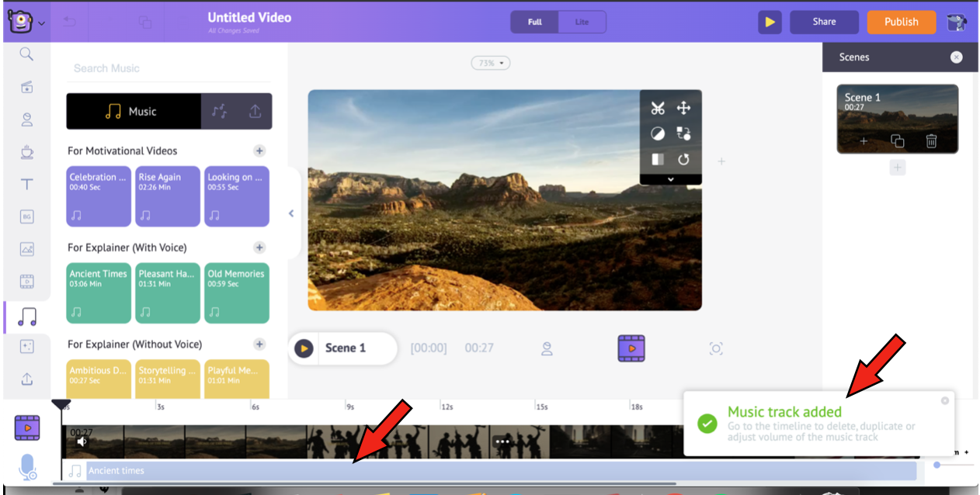This screenshot has width=980, height=495.
Task: Delete Scene 1 with the trash icon
Action: [x=931, y=141]
